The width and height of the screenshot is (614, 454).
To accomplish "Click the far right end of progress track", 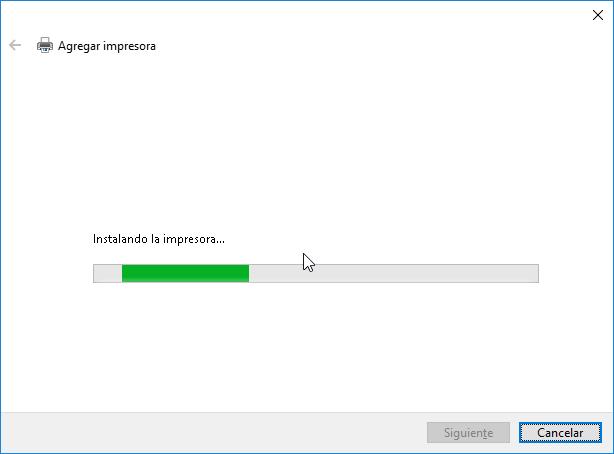I will [x=533, y=273].
